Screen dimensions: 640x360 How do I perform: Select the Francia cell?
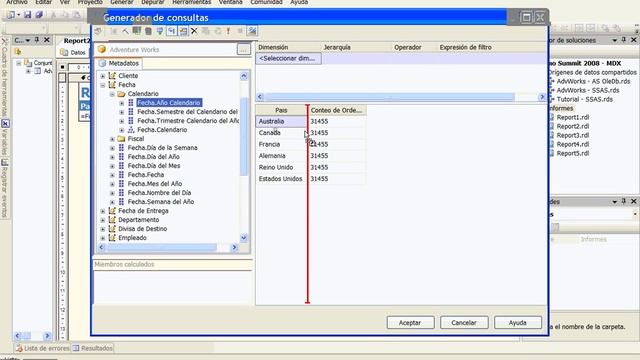(281, 144)
